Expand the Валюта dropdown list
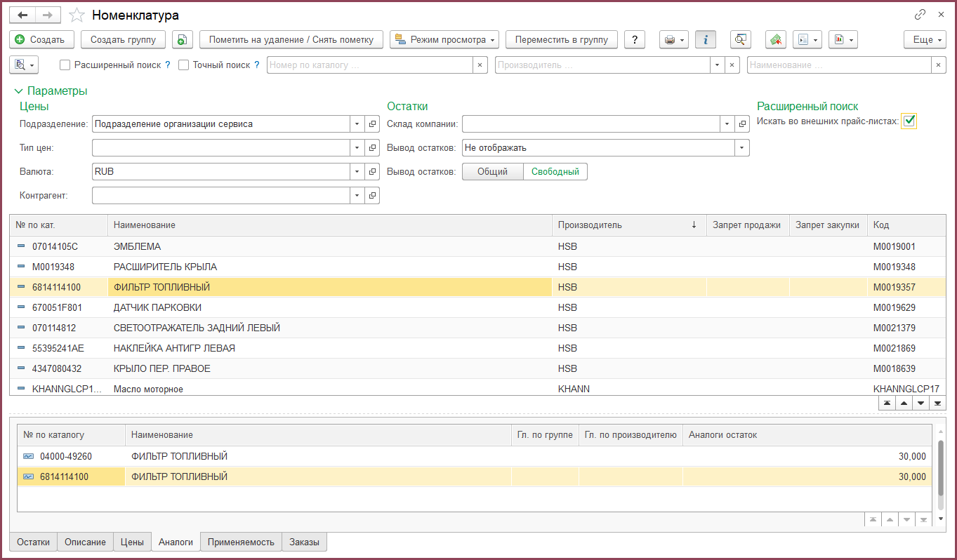The image size is (957, 560). (357, 172)
